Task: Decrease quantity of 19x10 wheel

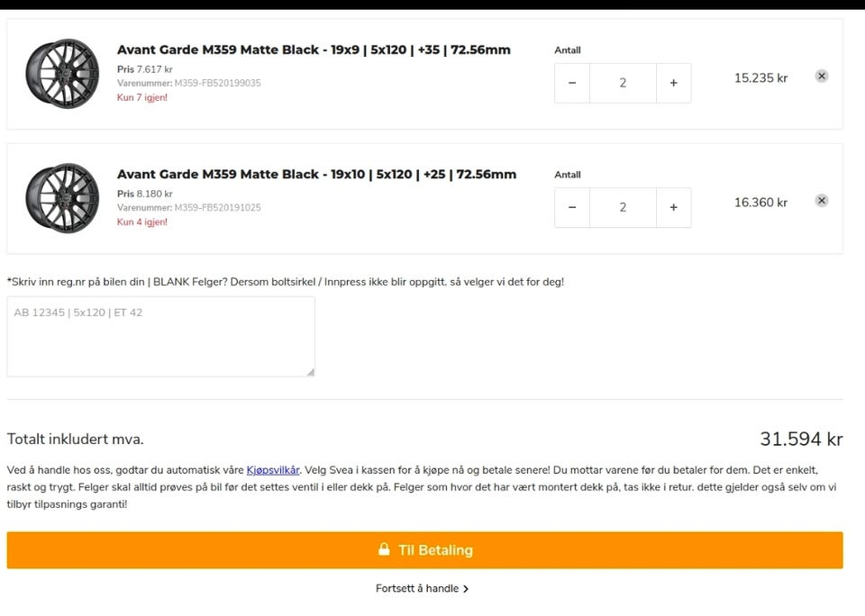Action: tap(572, 207)
